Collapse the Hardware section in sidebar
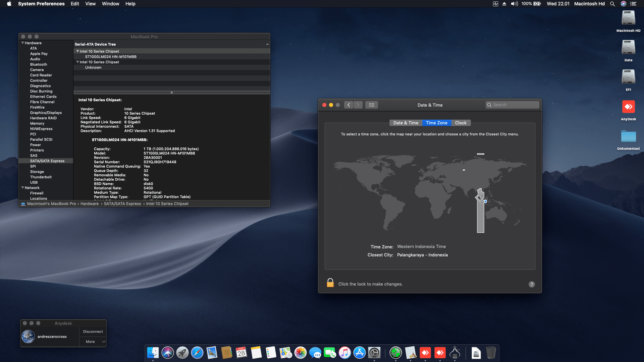The height and width of the screenshot is (362, 644). tap(23, 43)
